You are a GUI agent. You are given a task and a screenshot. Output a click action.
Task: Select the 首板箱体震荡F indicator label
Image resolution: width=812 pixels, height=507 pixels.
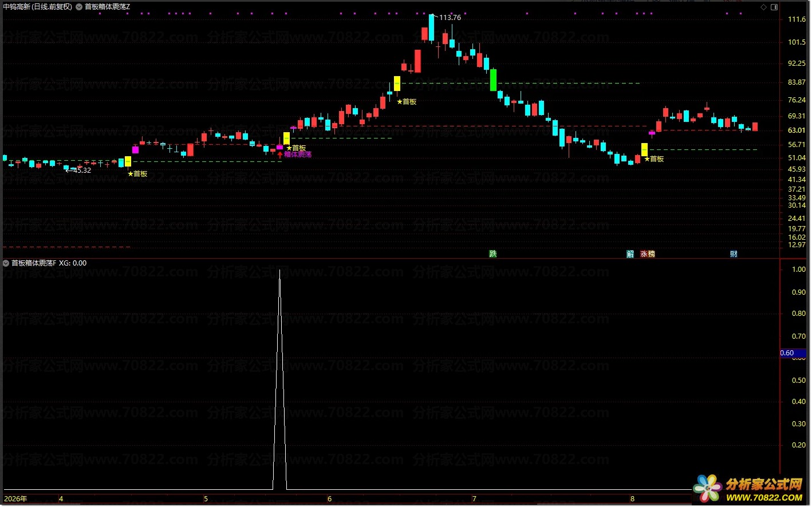click(x=34, y=263)
